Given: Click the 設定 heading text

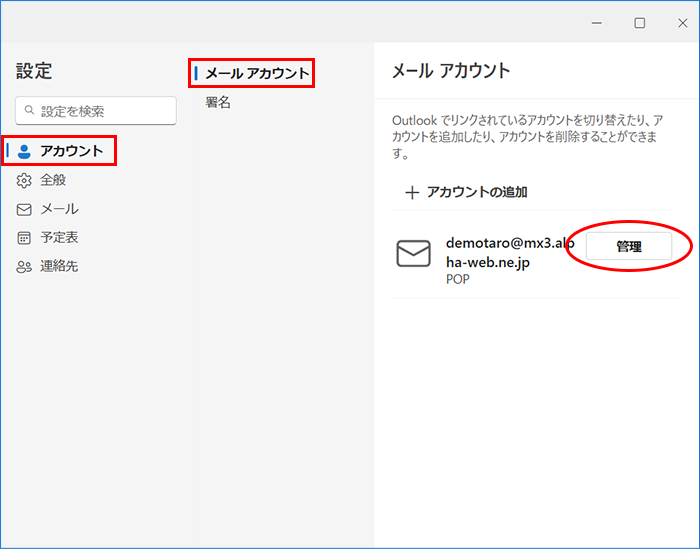Looking at the screenshot, I should click(x=34, y=71).
